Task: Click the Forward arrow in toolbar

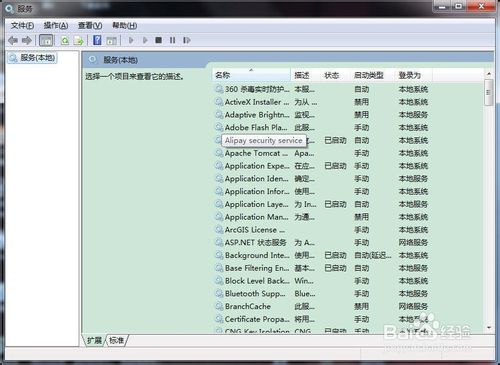Action: pos(27,41)
